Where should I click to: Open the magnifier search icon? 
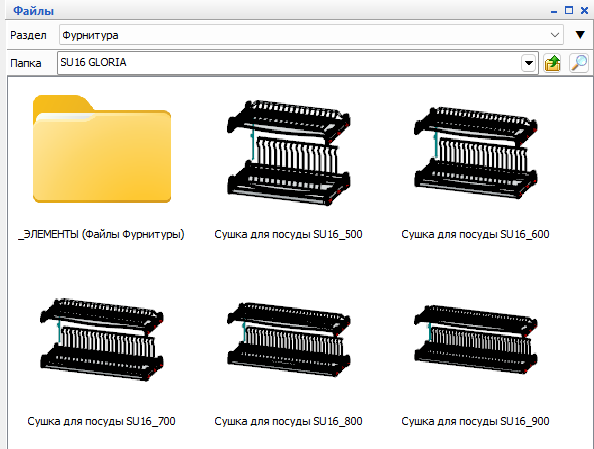579,63
